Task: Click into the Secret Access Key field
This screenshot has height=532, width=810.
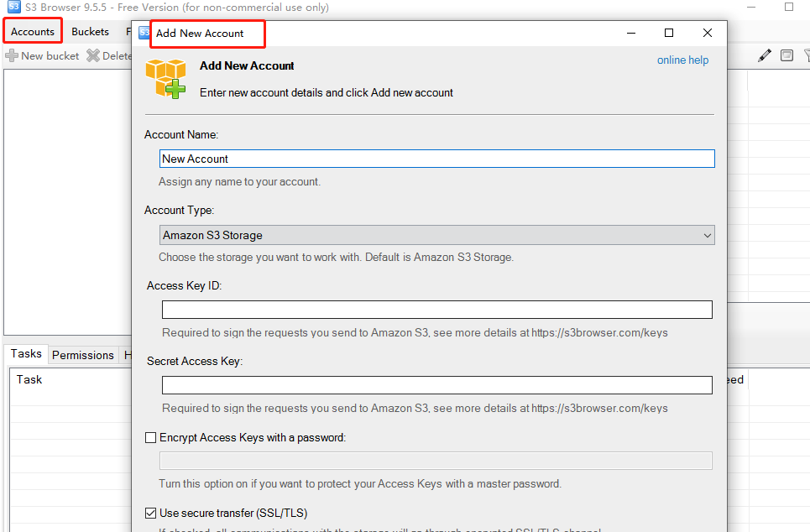Action: [x=437, y=385]
